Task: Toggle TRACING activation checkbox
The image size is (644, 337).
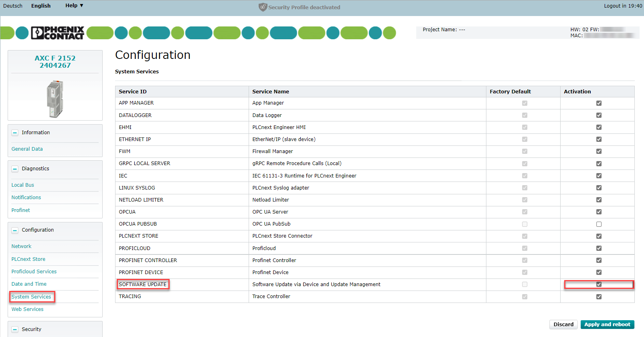Action: [599, 297]
